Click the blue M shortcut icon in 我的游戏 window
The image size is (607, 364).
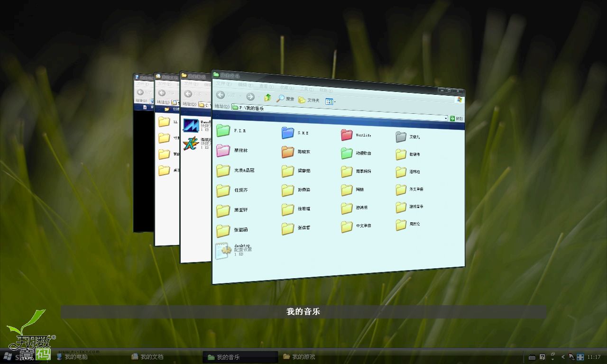[191, 125]
